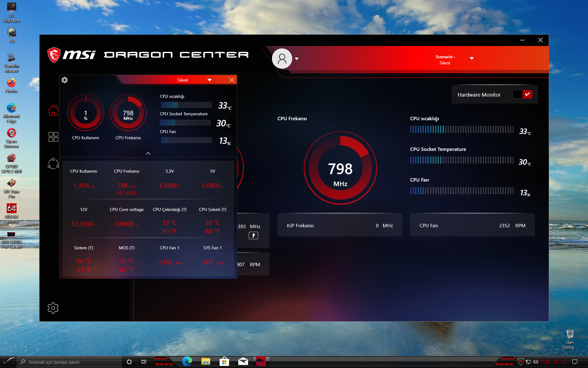The width and height of the screenshot is (588, 368).
Task: Click the large 798 MHz CPU Frekansı gauge
Action: point(340,168)
